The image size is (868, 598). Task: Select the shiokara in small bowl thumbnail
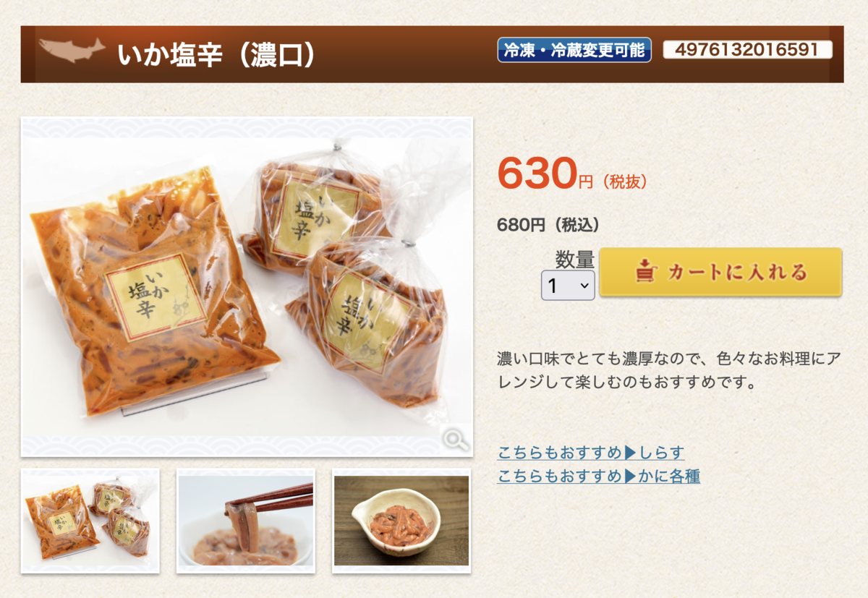click(x=401, y=521)
